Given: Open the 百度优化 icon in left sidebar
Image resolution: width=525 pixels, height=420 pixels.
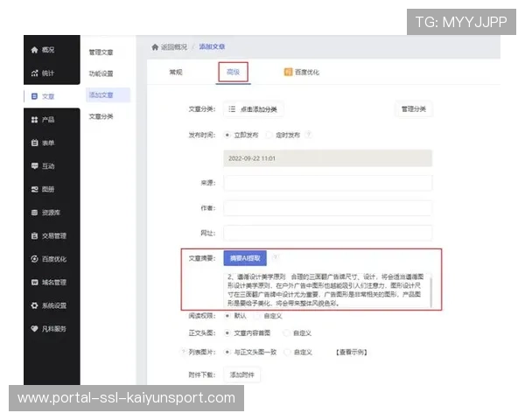Looking at the screenshot, I should 34,259.
